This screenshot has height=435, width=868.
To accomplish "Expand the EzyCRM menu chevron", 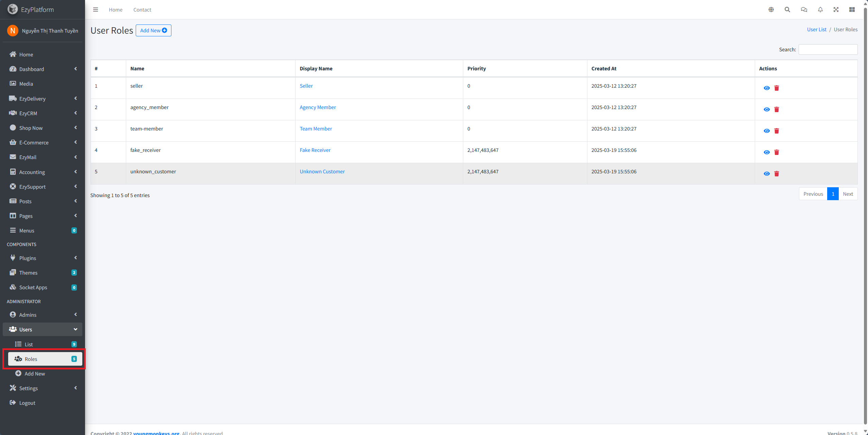I will pyautogui.click(x=76, y=113).
